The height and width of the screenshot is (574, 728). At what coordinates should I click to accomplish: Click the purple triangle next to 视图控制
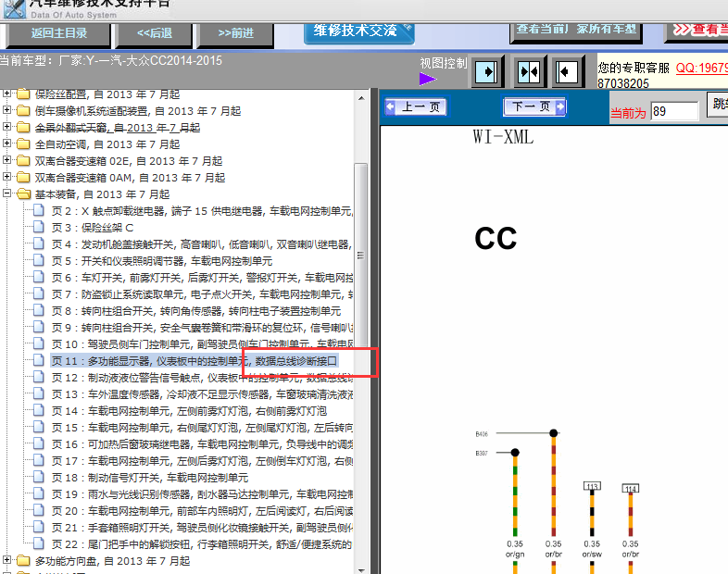[428, 79]
